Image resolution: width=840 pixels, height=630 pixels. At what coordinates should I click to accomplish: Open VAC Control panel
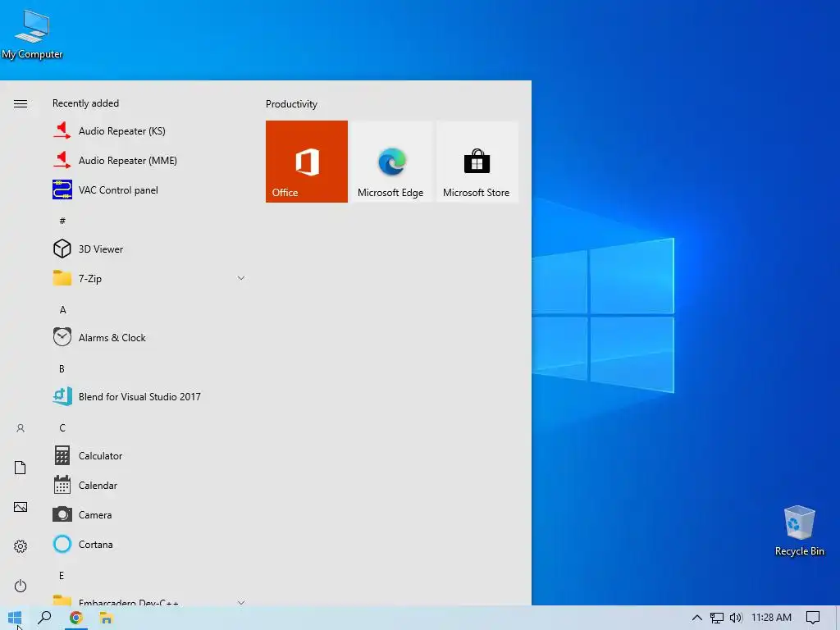point(149,189)
